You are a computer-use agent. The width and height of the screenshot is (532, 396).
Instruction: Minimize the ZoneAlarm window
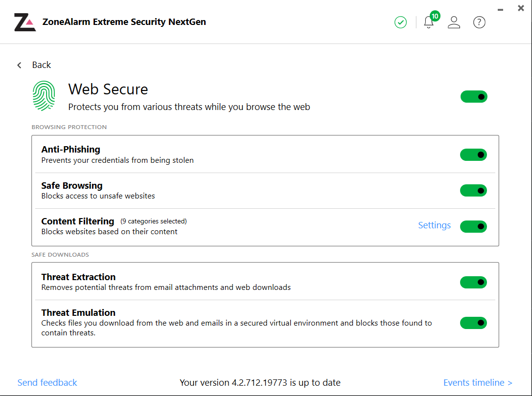(500, 9)
